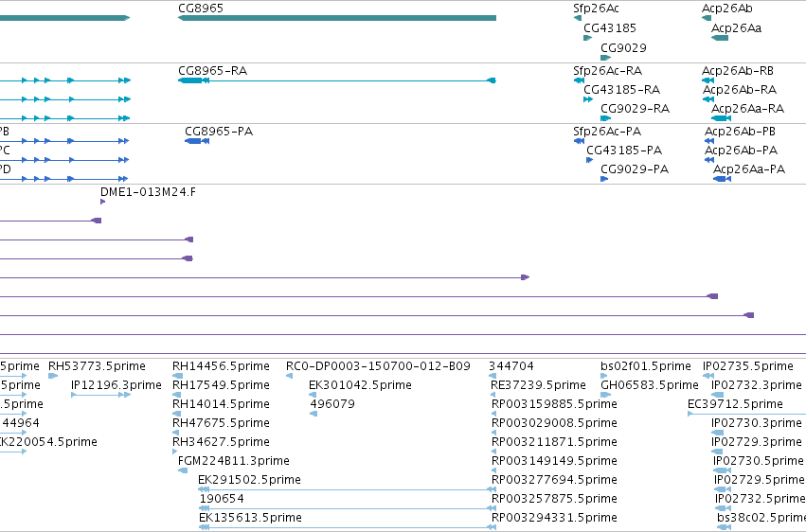Viewport: 806px width, 532px height.
Task: Select the RP003211871.5prime EST label
Action: 554,442
